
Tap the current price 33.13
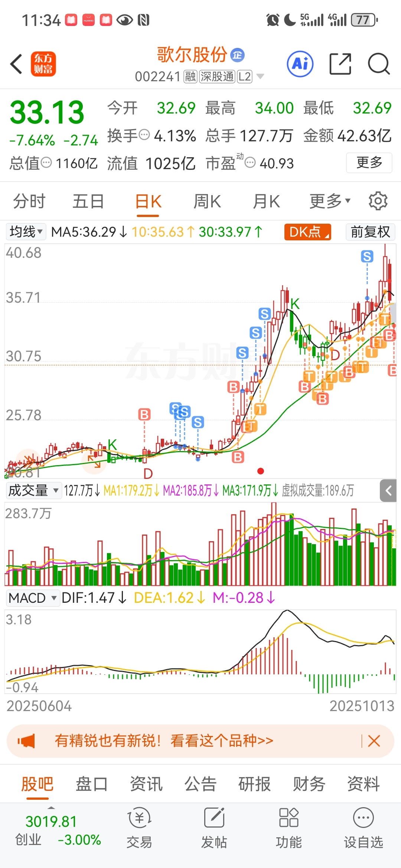(47, 112)
